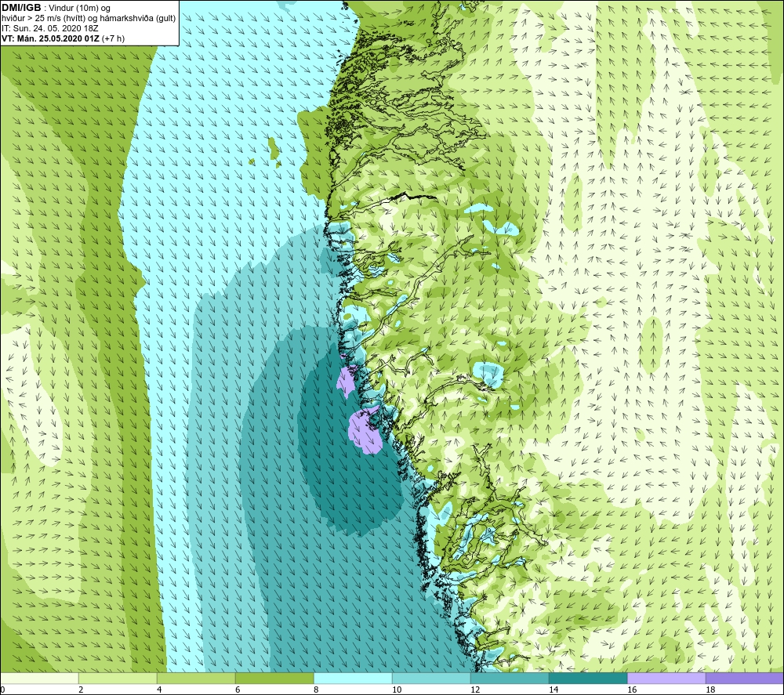Click the scale label '16'
784x695 pixels.
tap(632, 690)
